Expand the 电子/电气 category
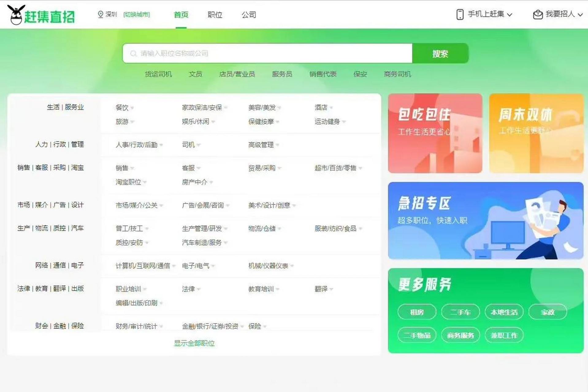 coord(198,266)
